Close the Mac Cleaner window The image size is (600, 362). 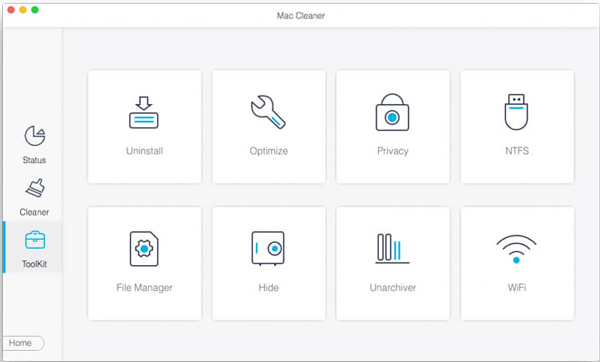(x=11, y=10)
